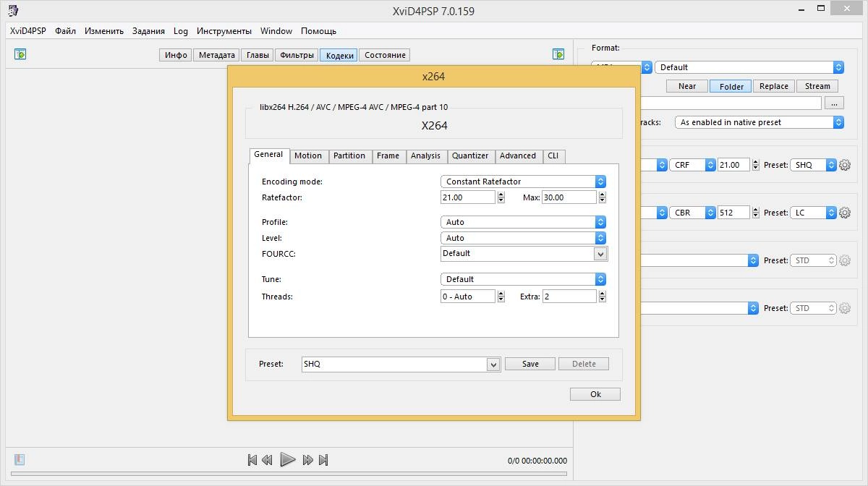
Task: Play the video with the play button
Action: point(287,459)
